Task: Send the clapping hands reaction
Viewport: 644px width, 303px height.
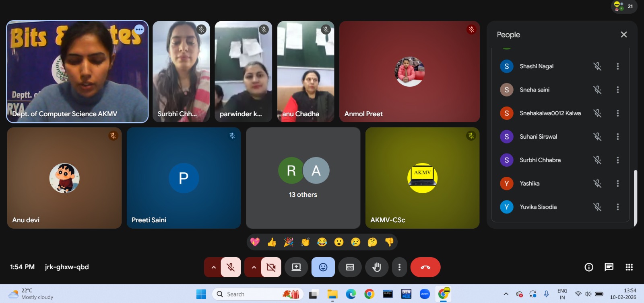Action: [x=305, y=242]
